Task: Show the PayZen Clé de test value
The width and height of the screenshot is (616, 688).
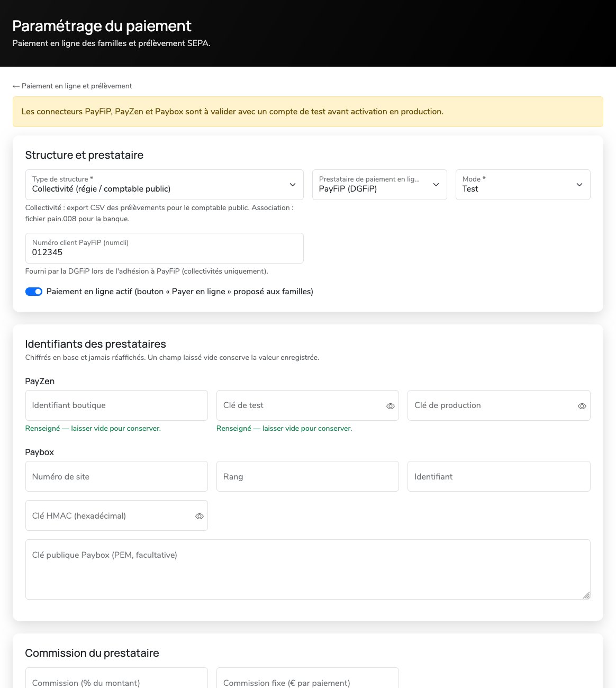Action: pyautogui.click(x=390, y=406)
